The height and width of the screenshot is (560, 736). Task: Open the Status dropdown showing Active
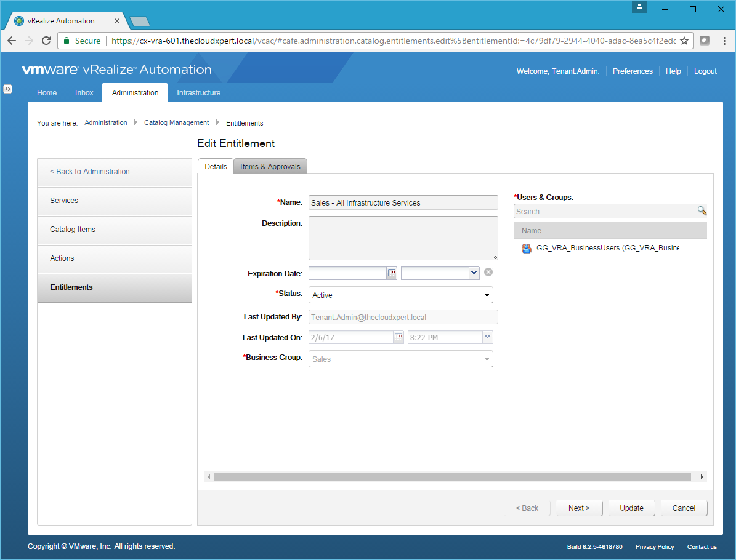point(400,295)
